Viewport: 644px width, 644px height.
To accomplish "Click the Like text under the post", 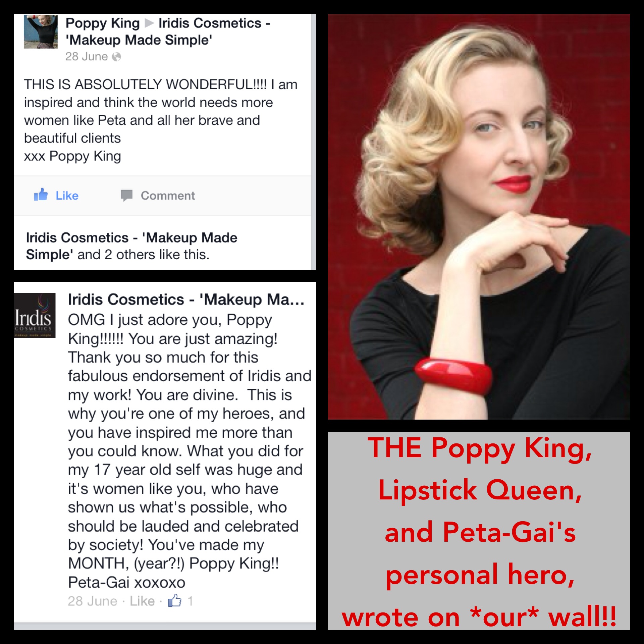I will pos(67,196).
